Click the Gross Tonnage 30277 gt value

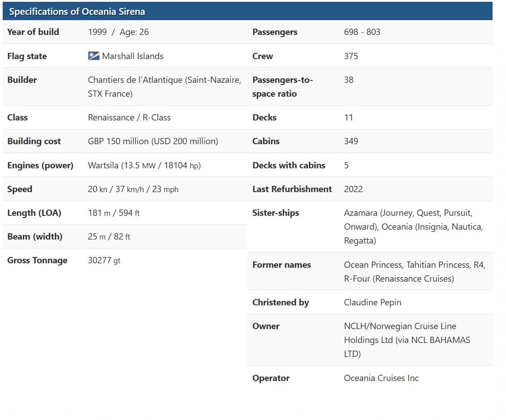[104, 260]
